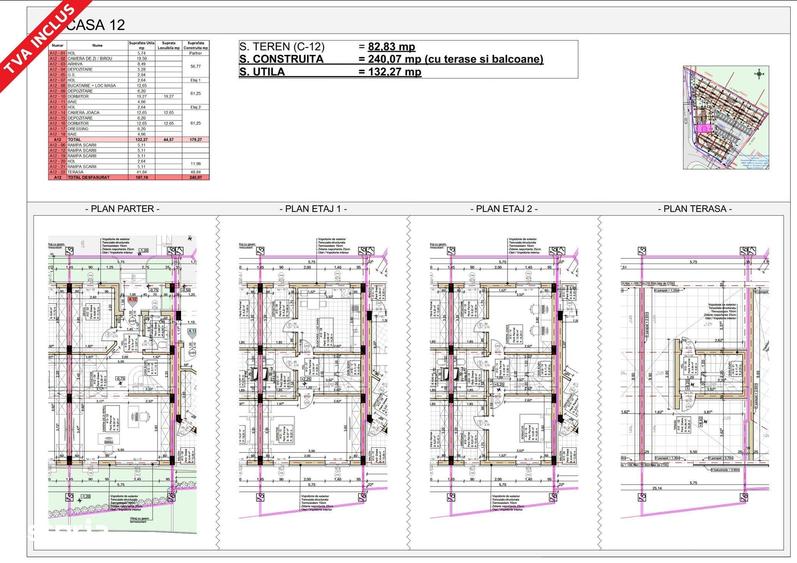
Task: Click the compass north arrow on site map
Action: click(760, 74)
